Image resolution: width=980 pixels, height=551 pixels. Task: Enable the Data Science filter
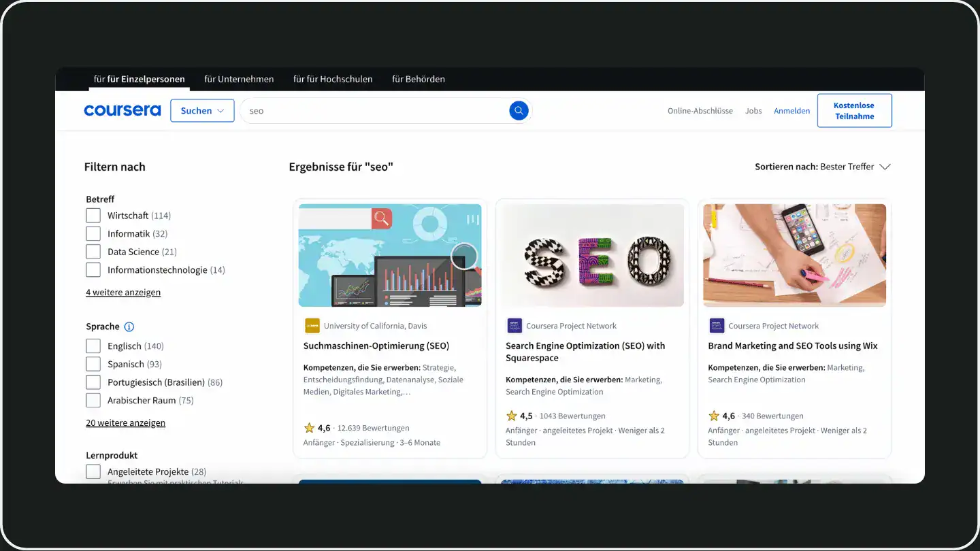tap(93, 252)
